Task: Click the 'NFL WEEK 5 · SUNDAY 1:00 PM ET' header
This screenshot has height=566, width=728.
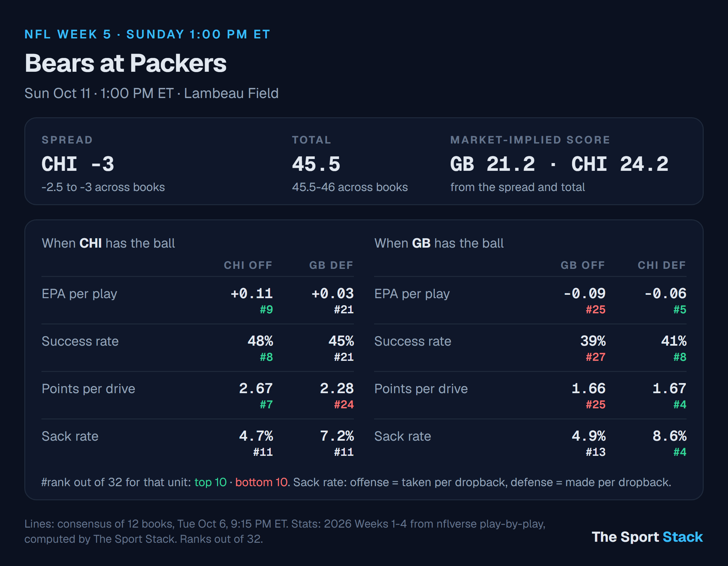Action: [147, 34]
